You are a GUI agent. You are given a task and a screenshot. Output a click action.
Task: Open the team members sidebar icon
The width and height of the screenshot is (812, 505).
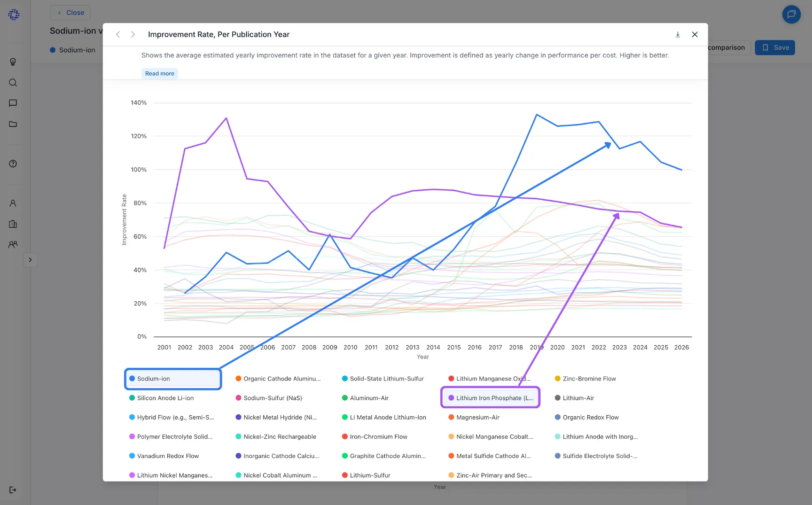click(x=13, y=244)
